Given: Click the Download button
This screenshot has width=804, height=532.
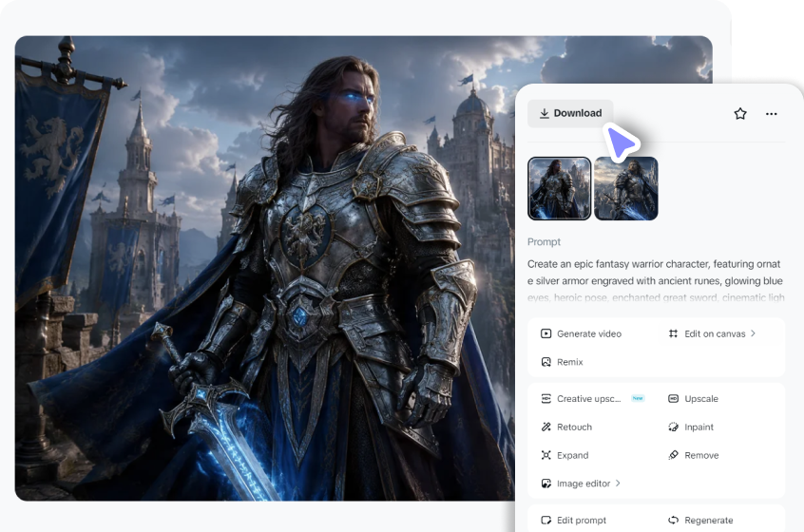Looking at the screenshot, I should pos(570,113).
